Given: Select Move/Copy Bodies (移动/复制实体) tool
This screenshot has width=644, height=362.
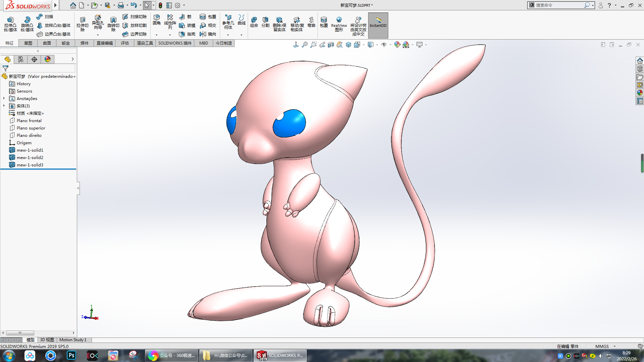Looking at the screenshot, I should (x=297, y=24).
